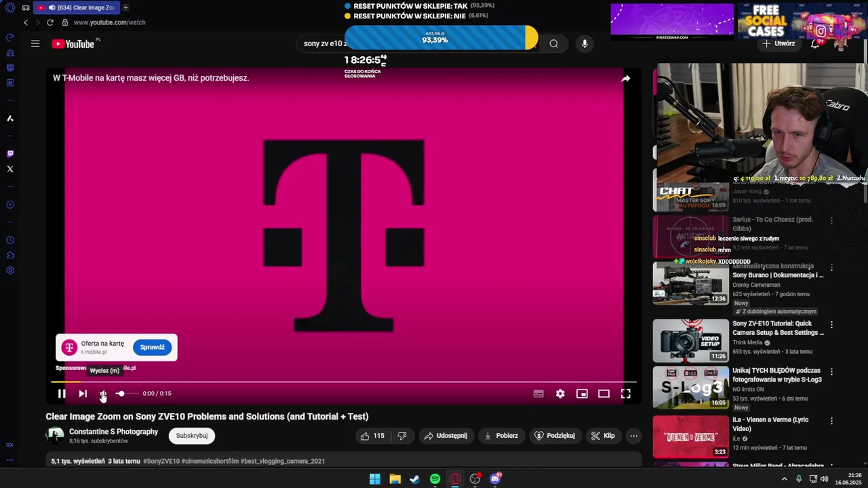The height and width of the screenshot is (488, 868).
Task: Click the Sprawdź ad button
Action: pos(153,347)
